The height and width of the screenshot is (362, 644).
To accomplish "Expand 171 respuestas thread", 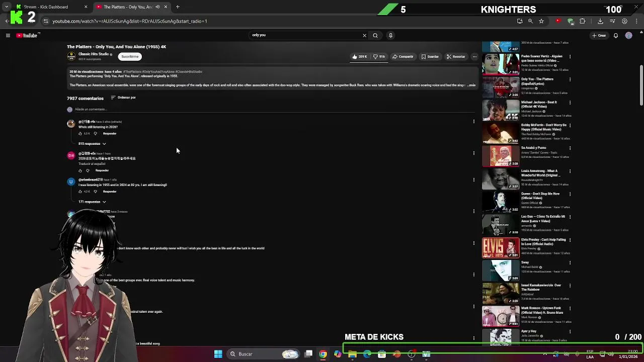I will click(x=92, y=202).
